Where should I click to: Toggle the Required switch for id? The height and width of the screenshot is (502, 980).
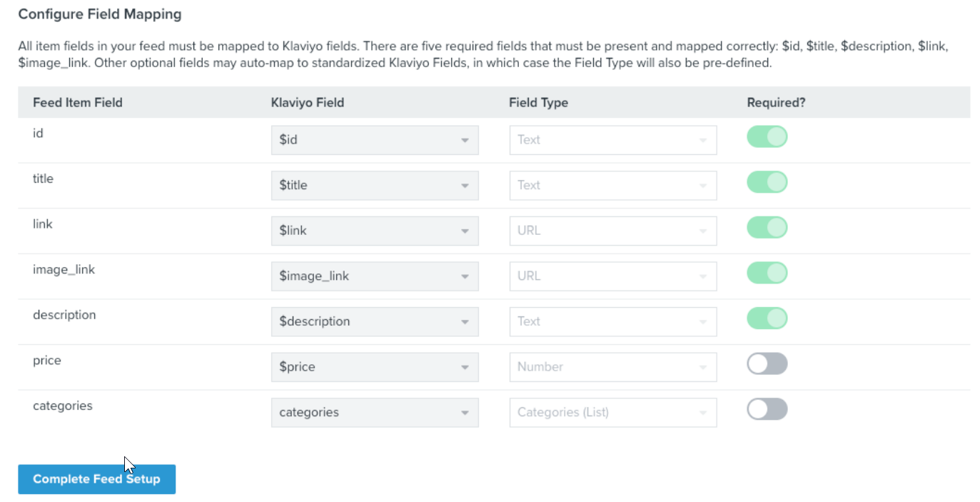[x=767, y=137]
